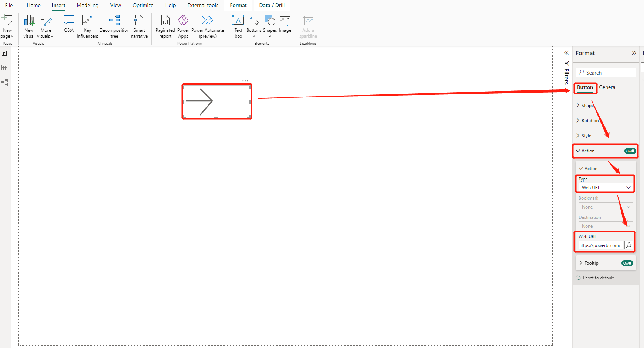Switch to Report view in left sidebar

pos(4,53)
